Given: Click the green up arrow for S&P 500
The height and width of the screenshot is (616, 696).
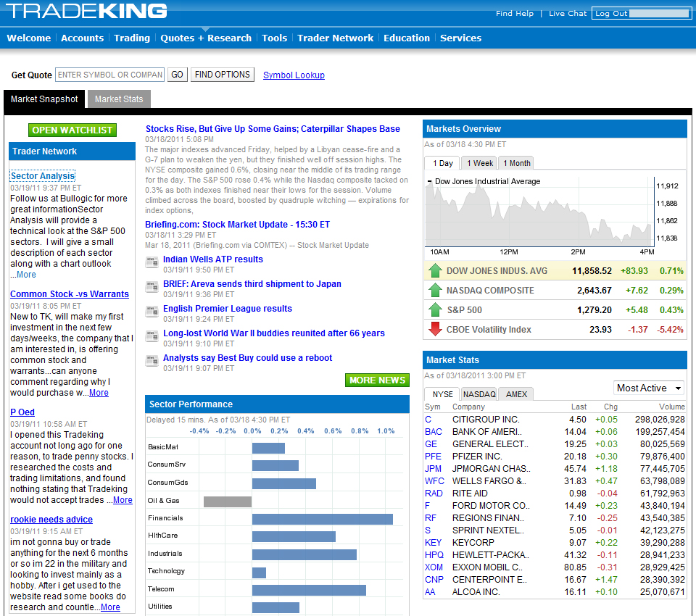Looking at the screenshot, I should coord(435,309).
